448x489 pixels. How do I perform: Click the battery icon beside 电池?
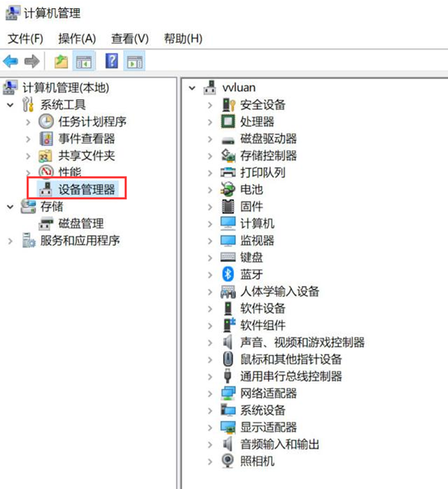[228, 190]
